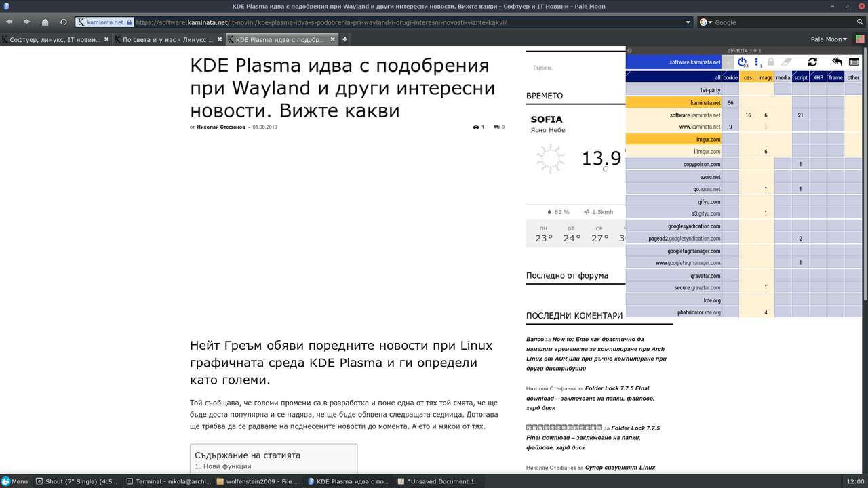This screenshot has width=868, height=488.
Task: Switch to Terminal window in taskbar
Action: (168, 481)
